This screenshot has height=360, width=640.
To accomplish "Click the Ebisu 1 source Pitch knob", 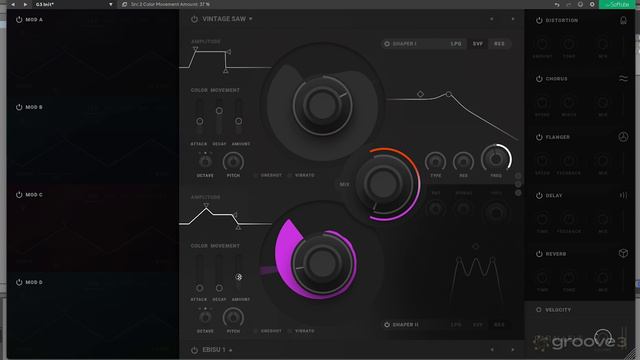I will pos(233,318).
